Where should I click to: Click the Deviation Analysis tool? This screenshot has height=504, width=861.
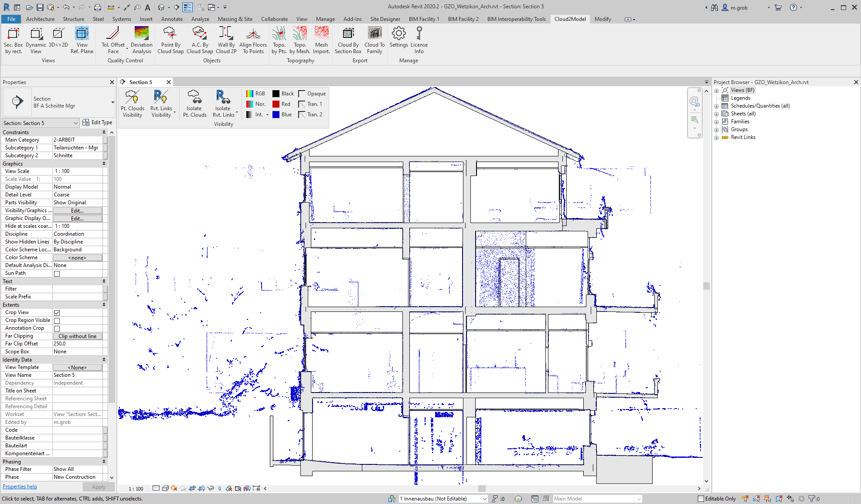pos(142,40)
